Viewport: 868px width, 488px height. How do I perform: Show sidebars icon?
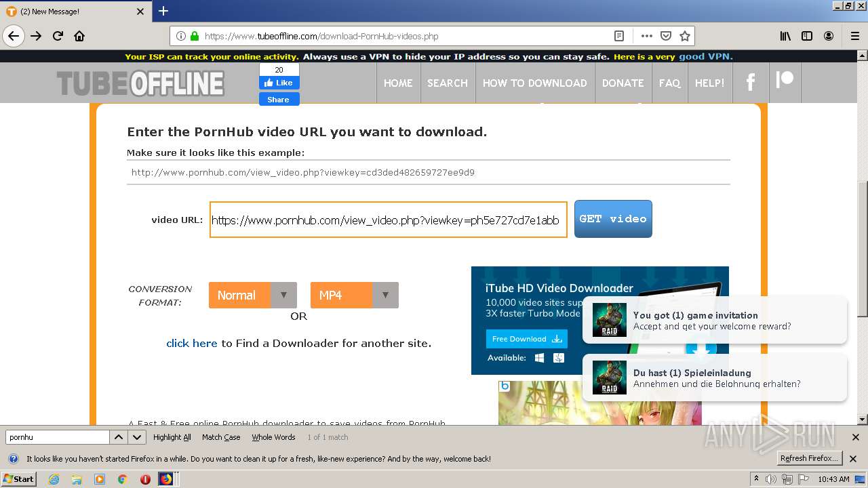(807, 36)
